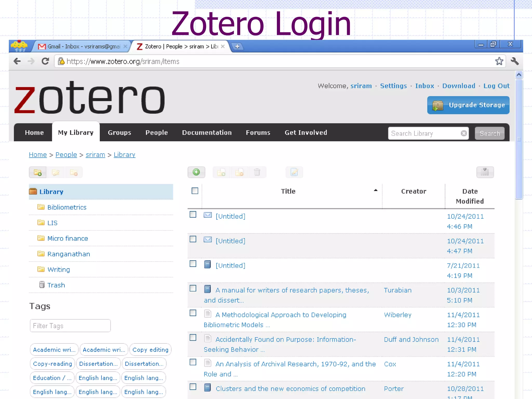532x399 pixels.
Task: Switch to the Groups navigation tab
Action: tap(119, 133)
